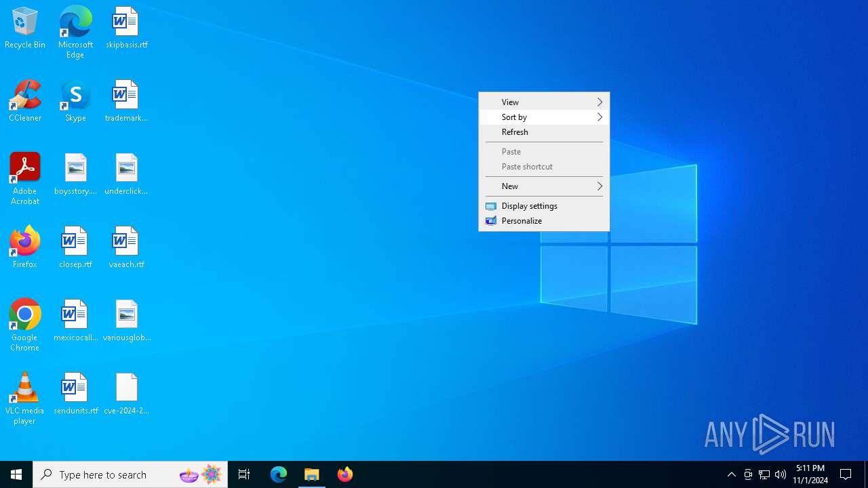Select Google Chrome desktop shortcut

(x=25, y=325)
